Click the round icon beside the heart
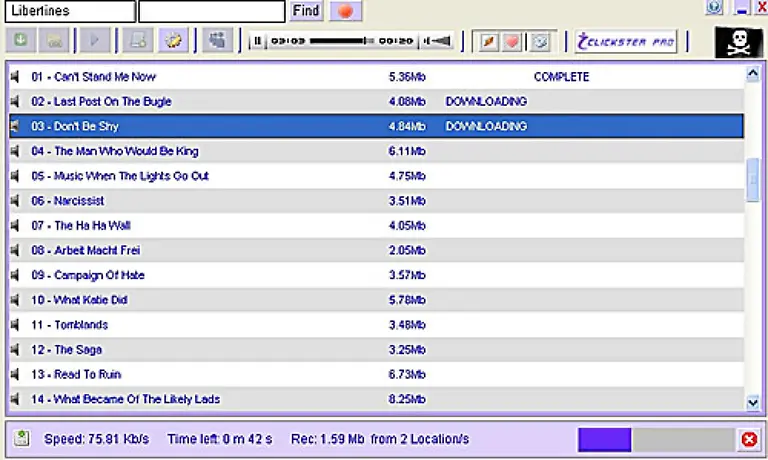Screen dimensions: 768x460 (x=541, y=42)
